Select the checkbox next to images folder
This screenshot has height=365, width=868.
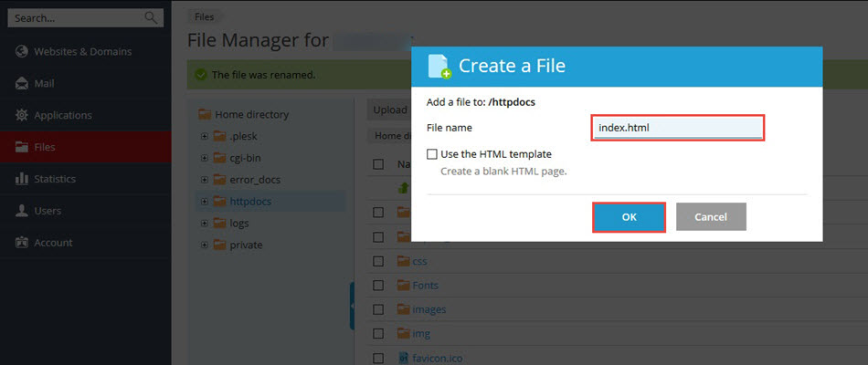coord(378,309)
